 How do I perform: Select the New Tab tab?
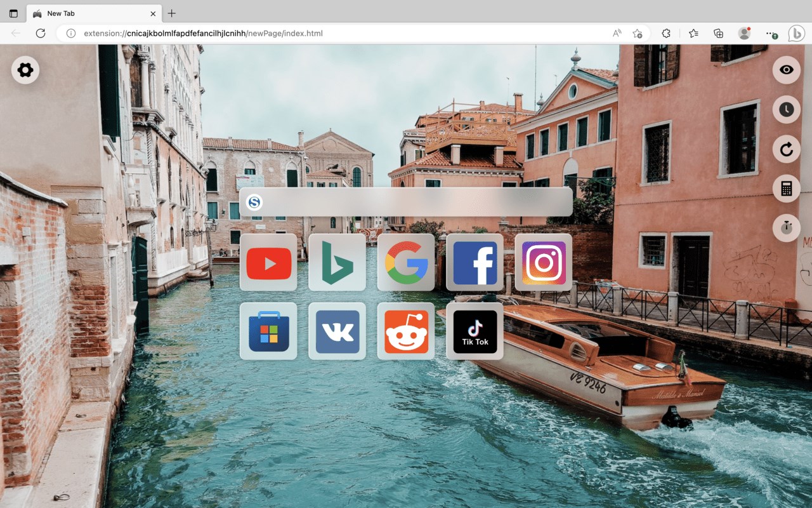click(x=94, y=13)
